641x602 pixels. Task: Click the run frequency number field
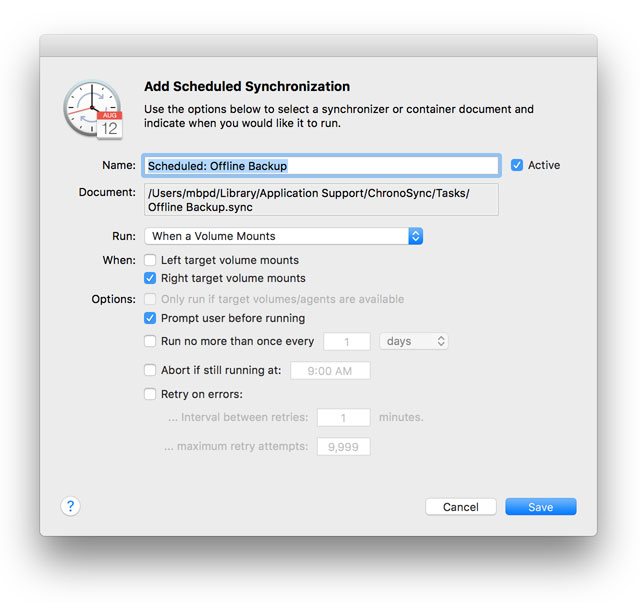pyautogui.click(x=347, y=342)
